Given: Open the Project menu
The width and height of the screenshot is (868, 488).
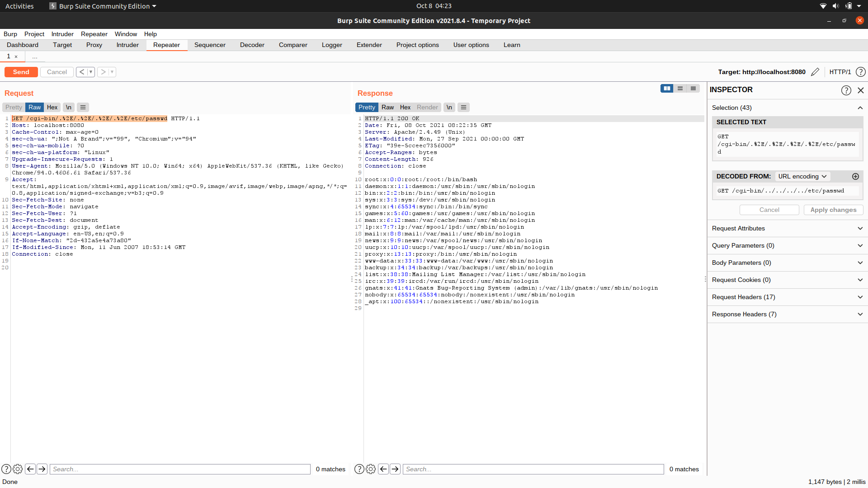Looking at the screenshot, I should tap(34, 34).
